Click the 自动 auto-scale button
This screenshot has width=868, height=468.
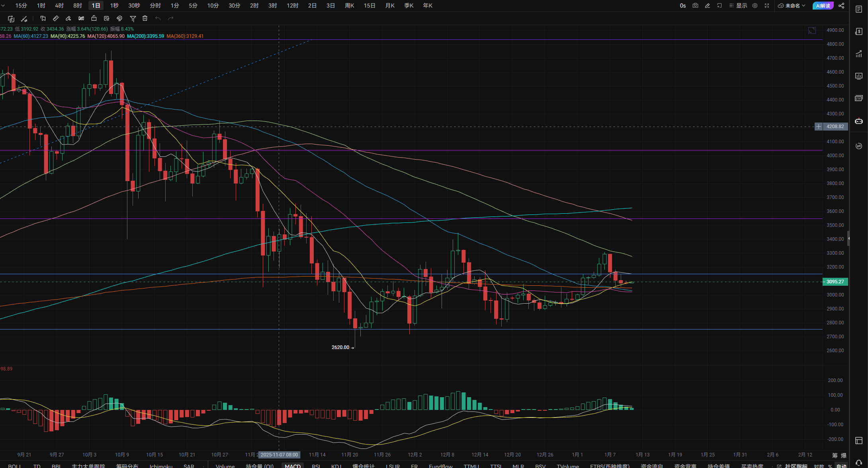coord(841,466)
